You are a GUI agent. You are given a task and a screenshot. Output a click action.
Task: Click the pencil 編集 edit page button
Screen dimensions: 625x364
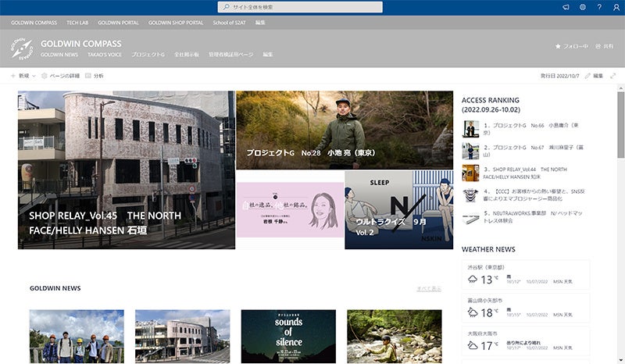coord(594,76)
